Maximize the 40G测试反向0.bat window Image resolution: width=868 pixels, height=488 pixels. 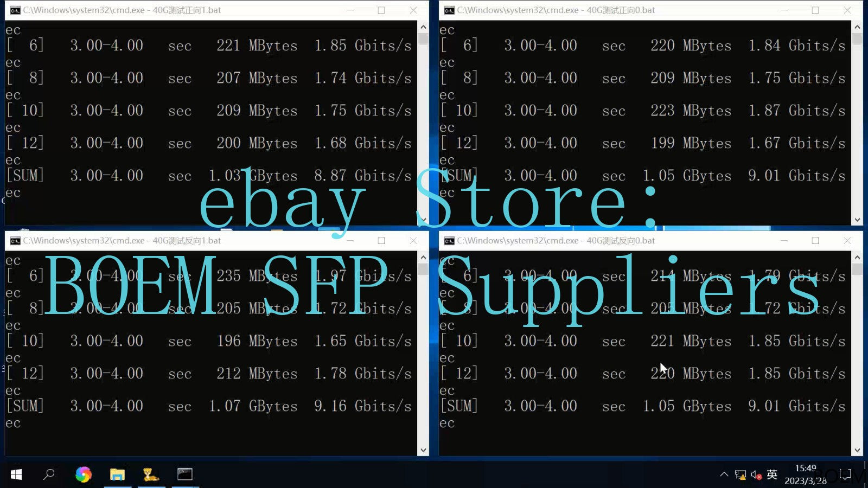click(815, 241)
